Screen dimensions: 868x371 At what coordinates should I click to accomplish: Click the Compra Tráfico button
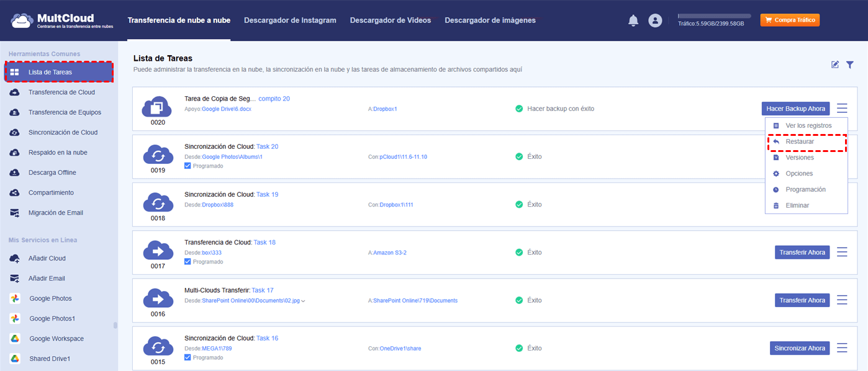(x=790, y=20)
